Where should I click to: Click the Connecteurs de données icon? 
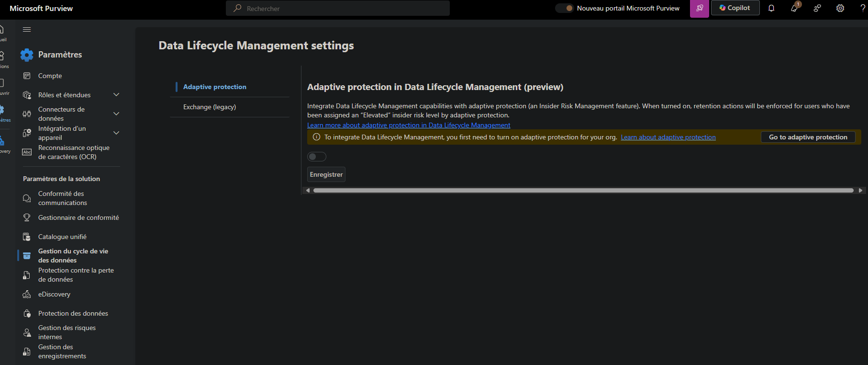point(27,114)
